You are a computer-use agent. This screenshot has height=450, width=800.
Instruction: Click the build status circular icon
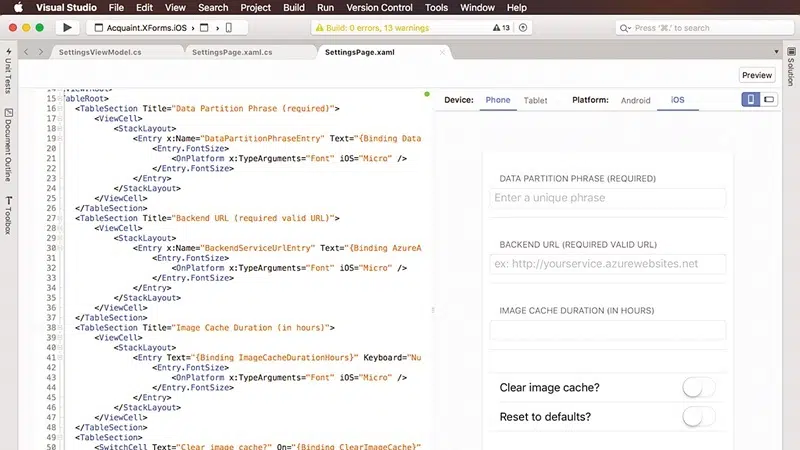(523, 28)
